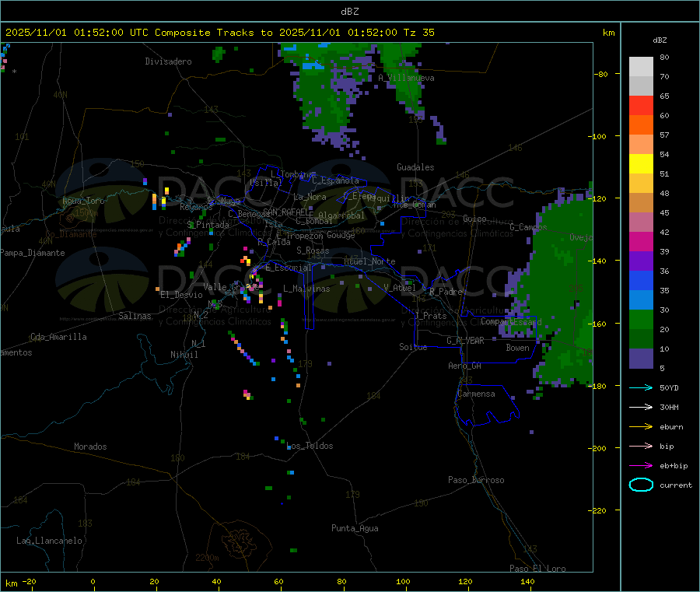Image resolution: width=700 pixels, height=592 pixels.
Task: Click the 'Paso_El_Loro' place label
Action: click(537, 569)
